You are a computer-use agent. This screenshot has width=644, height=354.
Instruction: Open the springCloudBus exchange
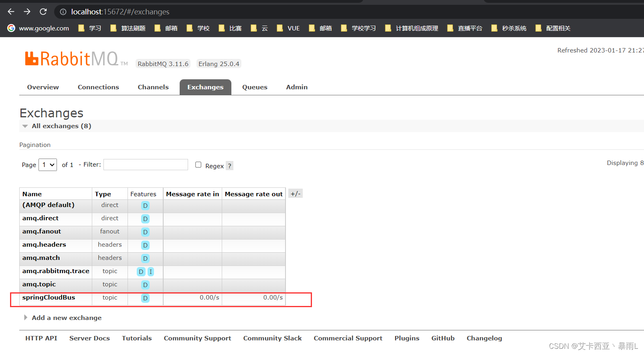click(x=49, y=297)
